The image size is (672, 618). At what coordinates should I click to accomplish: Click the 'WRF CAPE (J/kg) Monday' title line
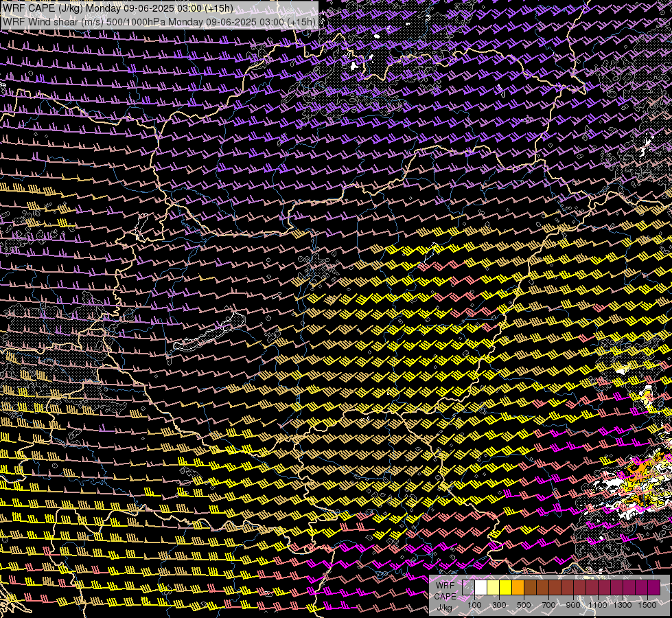point(118,8)
